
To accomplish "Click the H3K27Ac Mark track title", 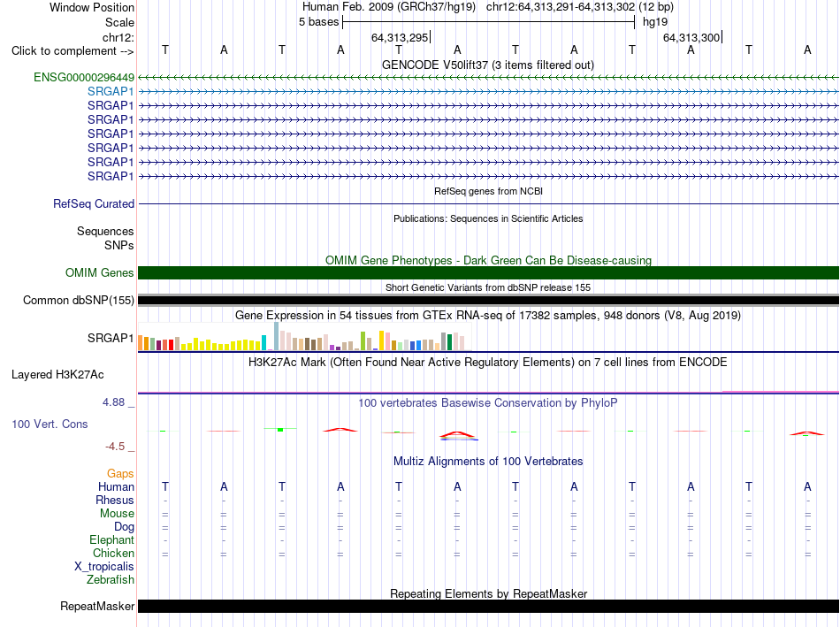I will coord(488,363).
